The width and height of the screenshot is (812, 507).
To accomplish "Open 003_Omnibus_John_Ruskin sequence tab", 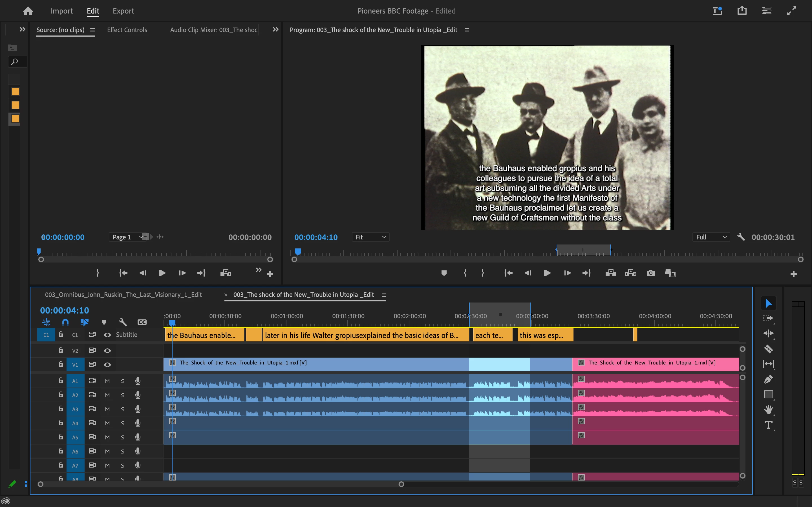I will click(123, 295).
